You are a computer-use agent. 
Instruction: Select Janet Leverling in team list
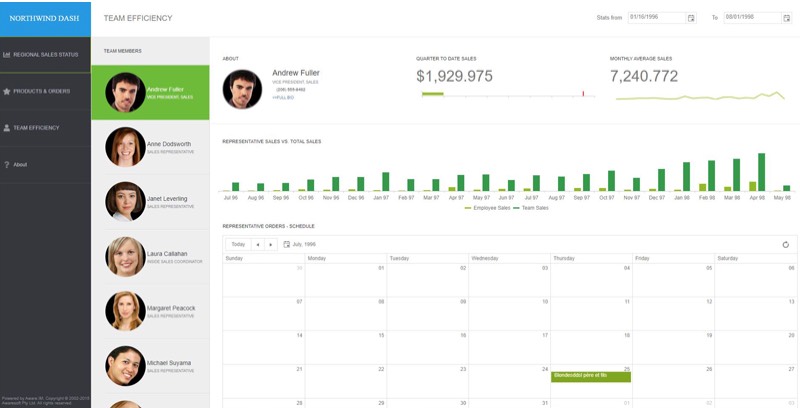[150, 202]
